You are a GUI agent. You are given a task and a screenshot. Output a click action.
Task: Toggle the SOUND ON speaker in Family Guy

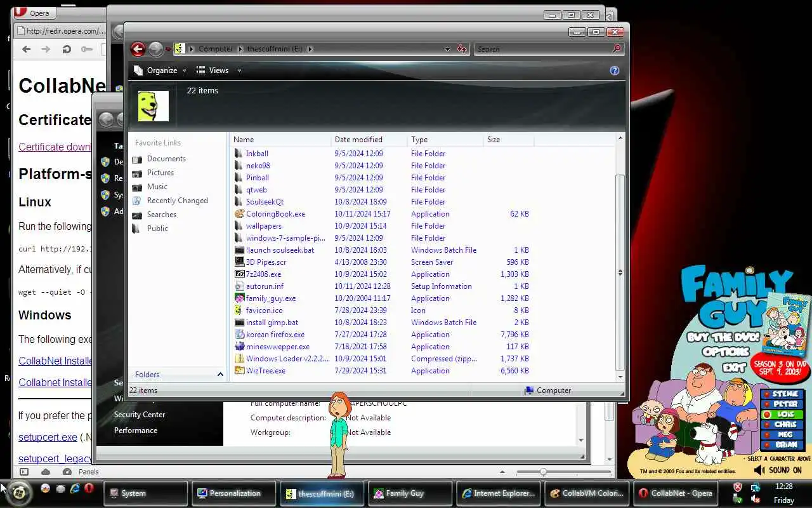(759, 470)
